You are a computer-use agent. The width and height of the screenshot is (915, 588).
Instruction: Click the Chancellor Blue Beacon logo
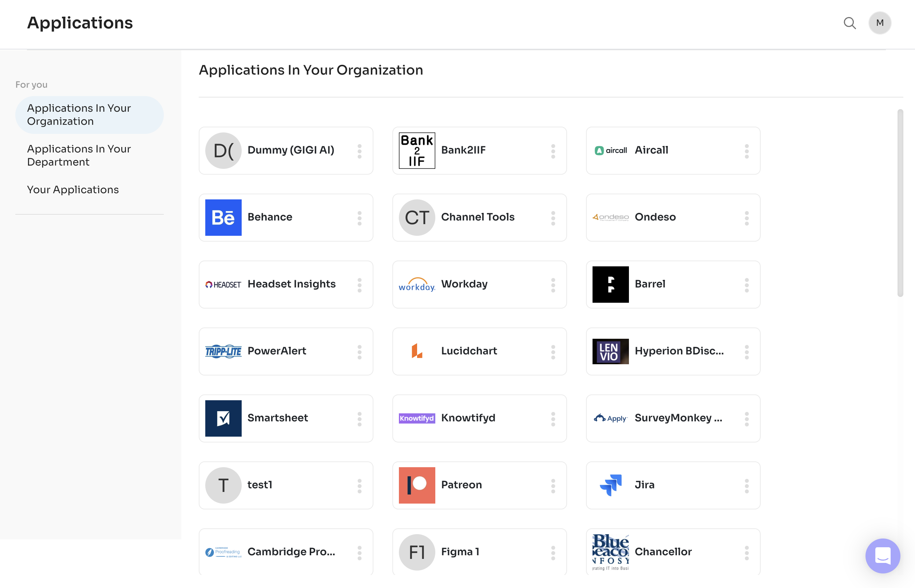(x=610, y=552)
